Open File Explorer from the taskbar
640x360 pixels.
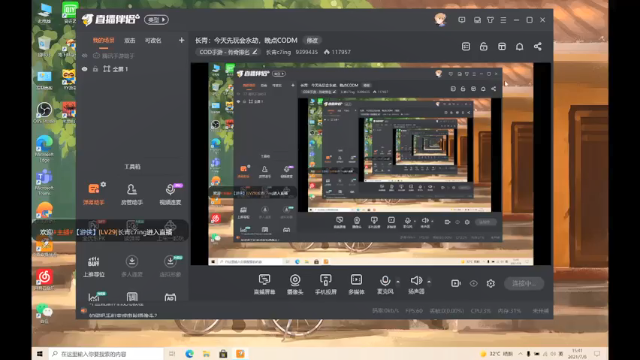pos(206,354)
